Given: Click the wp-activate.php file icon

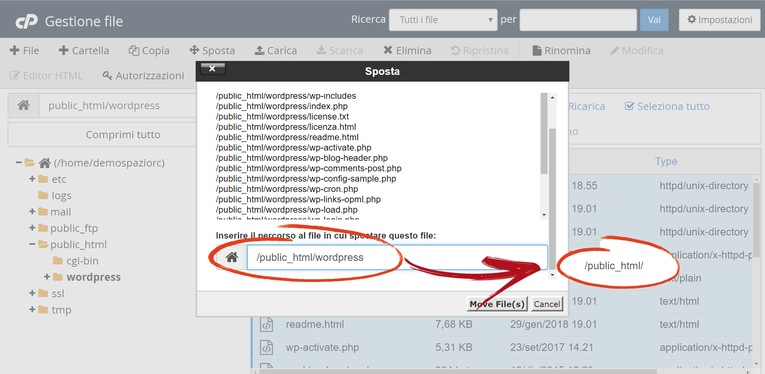Looking at the screenshot, I should point(266,348).
